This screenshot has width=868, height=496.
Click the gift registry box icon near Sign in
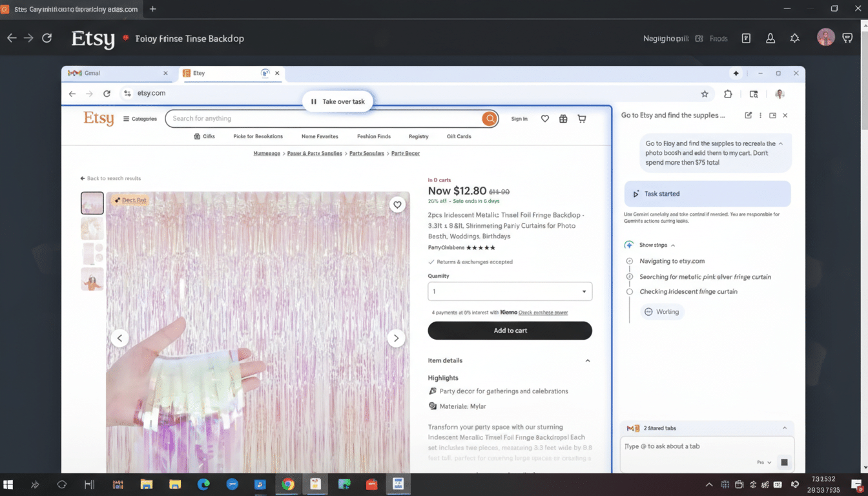tap(563, 118)
